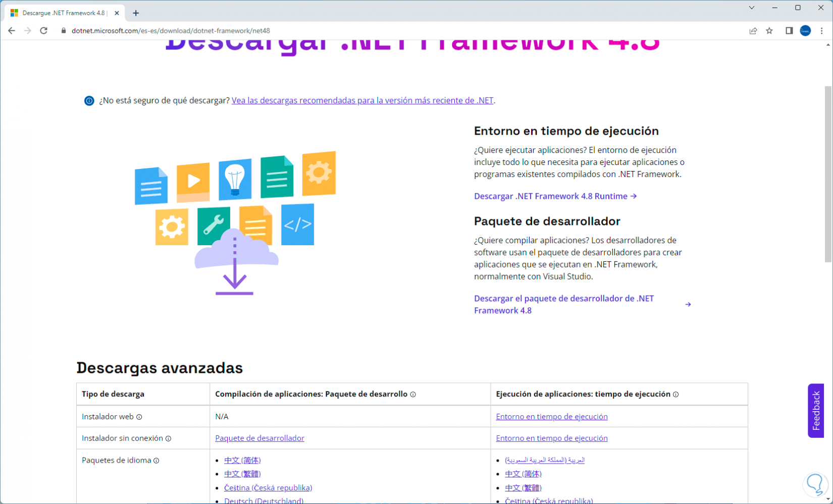Open a new browser tab
The width and height of the screenshot is (833, 504).
(x=136, y=13)
